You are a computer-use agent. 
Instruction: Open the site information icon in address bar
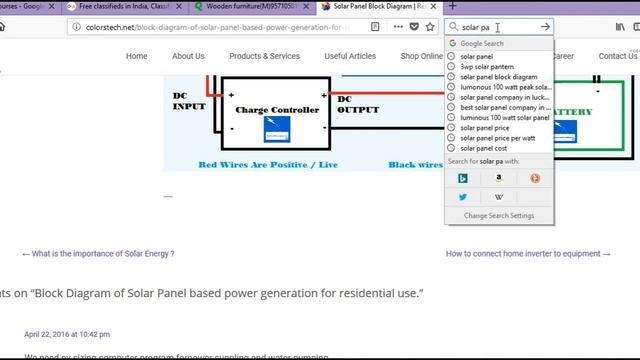[76, 27]
